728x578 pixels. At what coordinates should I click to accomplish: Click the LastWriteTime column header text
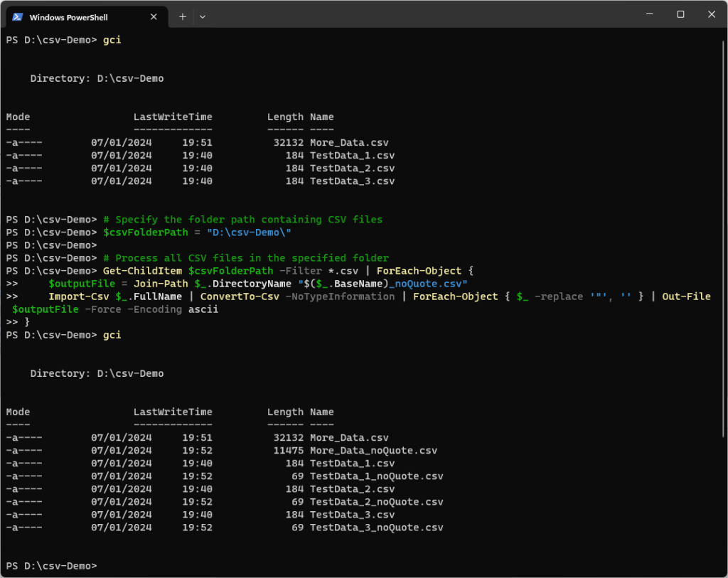pyautogui.click(x=173, y=412)
